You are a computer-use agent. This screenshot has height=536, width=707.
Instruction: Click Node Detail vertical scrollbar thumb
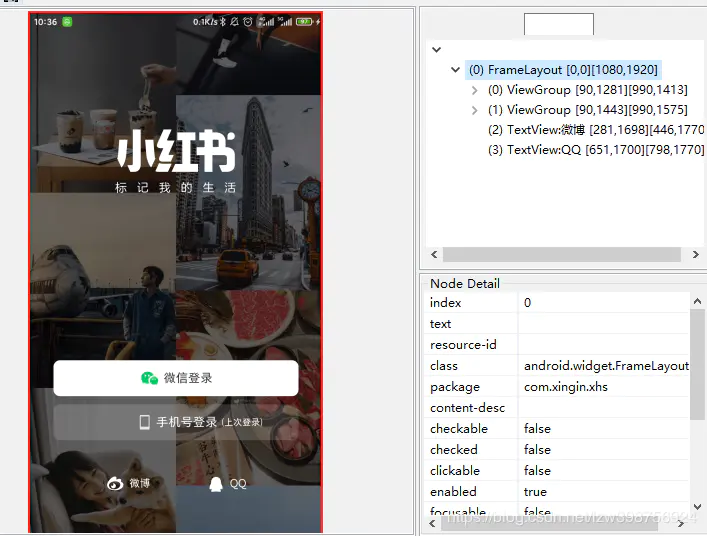[697, 364]
